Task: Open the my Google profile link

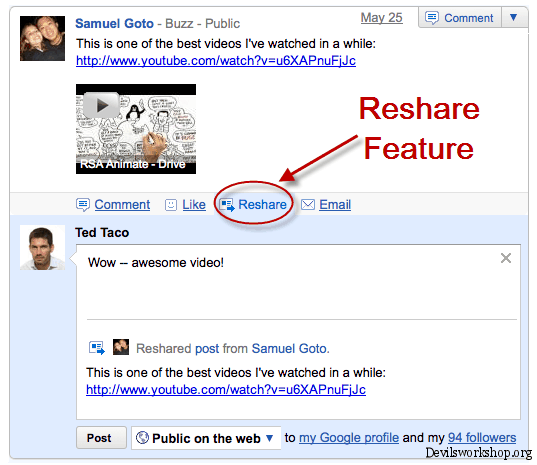Action: point(349,438)
